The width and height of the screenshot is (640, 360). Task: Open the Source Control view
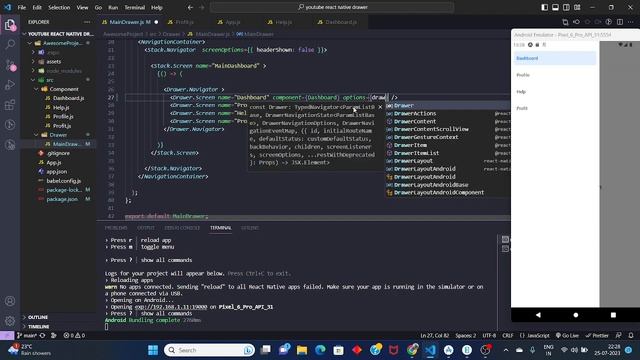point(10,64)
